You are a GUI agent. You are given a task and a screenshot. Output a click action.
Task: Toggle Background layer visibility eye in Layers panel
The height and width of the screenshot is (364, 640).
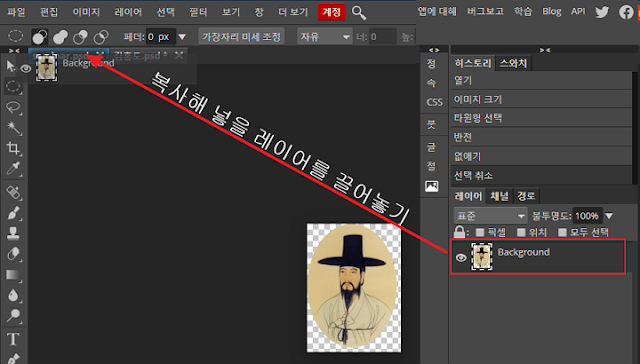tap(461, 258)
